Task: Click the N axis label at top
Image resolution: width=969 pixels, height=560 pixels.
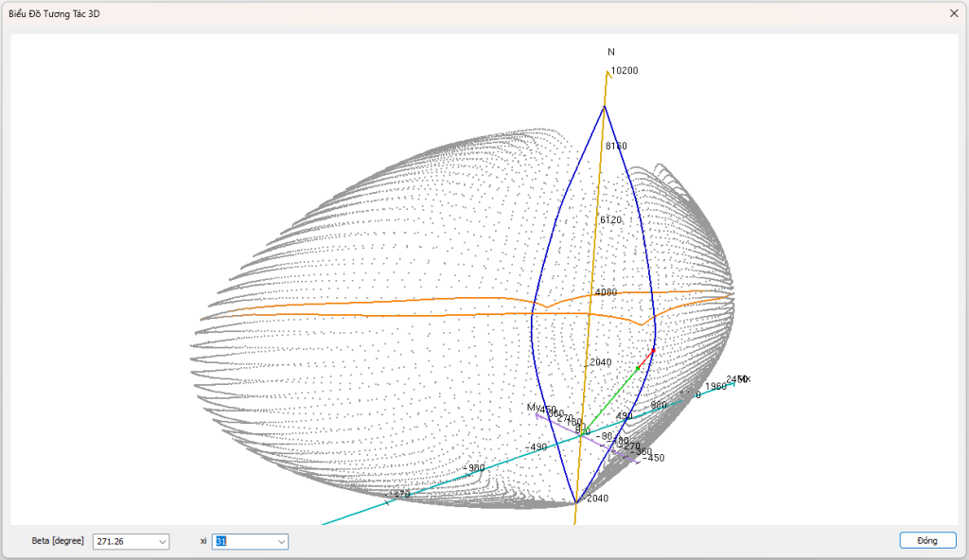Action: [611, 52]
